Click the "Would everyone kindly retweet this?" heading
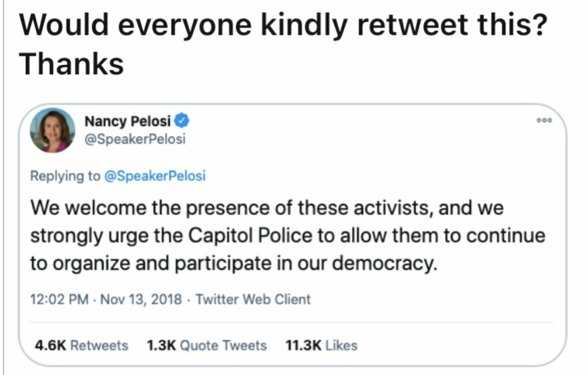 tap(282, 24)
